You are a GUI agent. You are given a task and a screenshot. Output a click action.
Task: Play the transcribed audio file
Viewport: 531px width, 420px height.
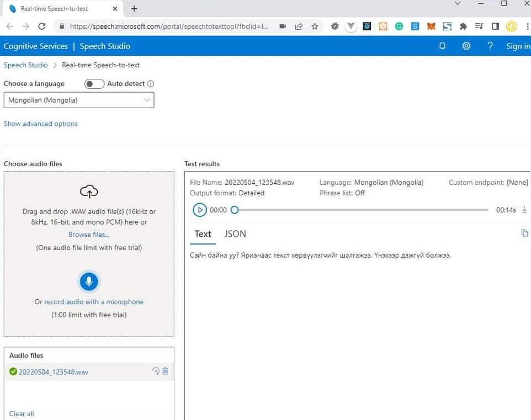[200, 210]
